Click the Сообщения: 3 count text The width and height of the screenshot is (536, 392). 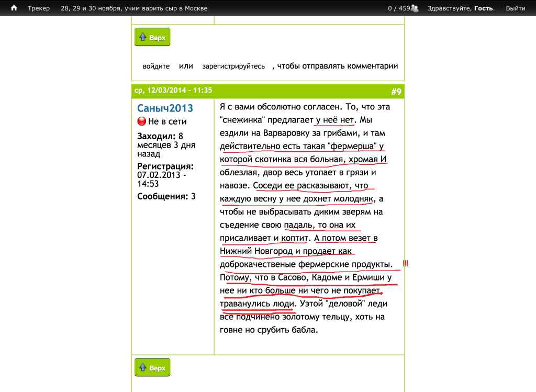point(166,197)
